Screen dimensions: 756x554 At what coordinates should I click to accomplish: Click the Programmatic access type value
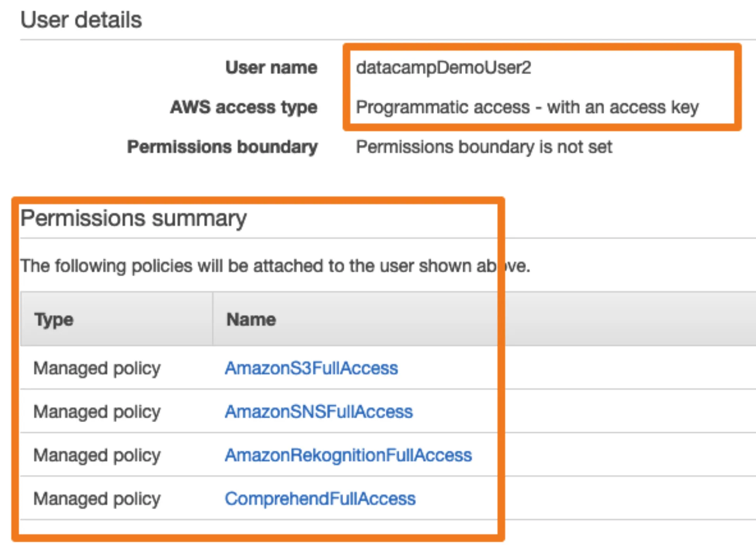click(x=527, y=107)
